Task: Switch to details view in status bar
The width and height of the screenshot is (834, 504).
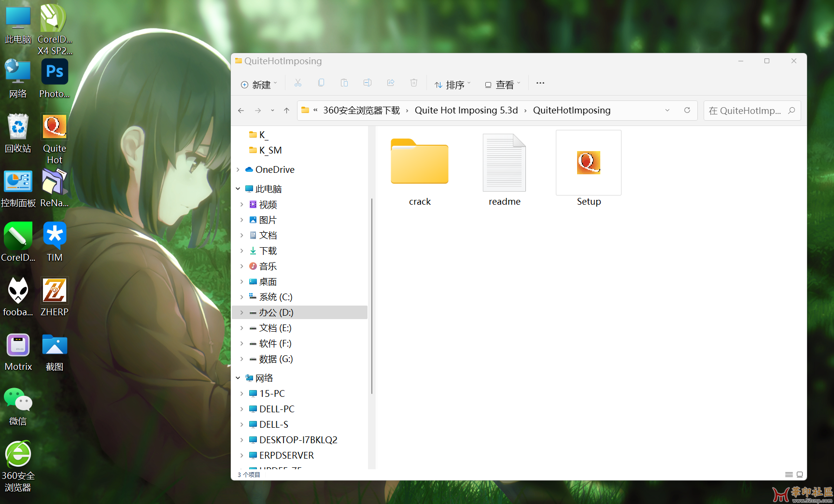Action: coord(789,475)
